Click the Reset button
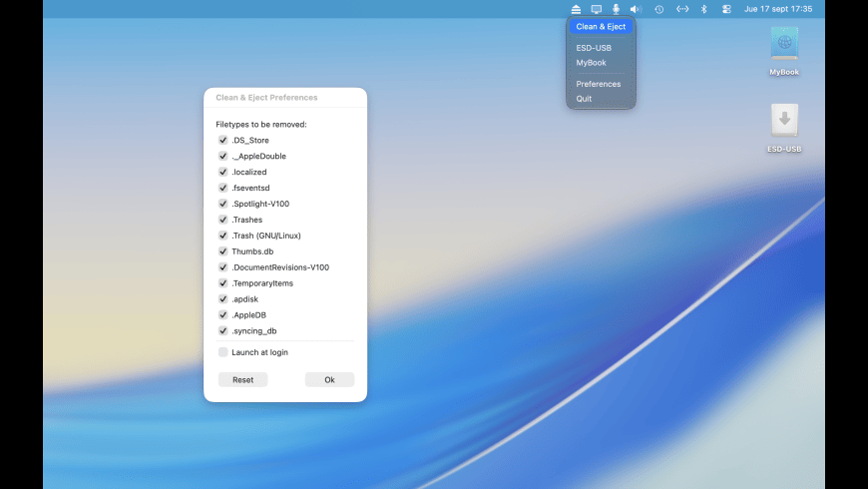The image size is (868, 489). pyautogui.click(x=243, y=380)
